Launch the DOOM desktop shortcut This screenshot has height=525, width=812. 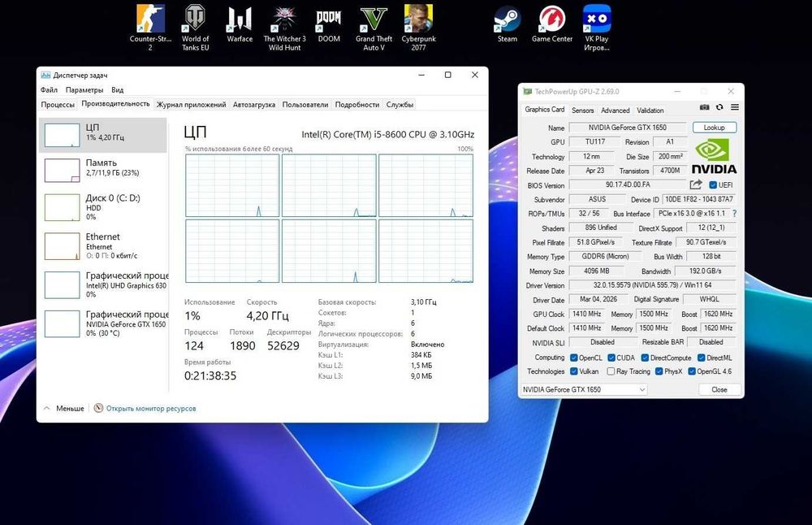[x=329, y=24]
